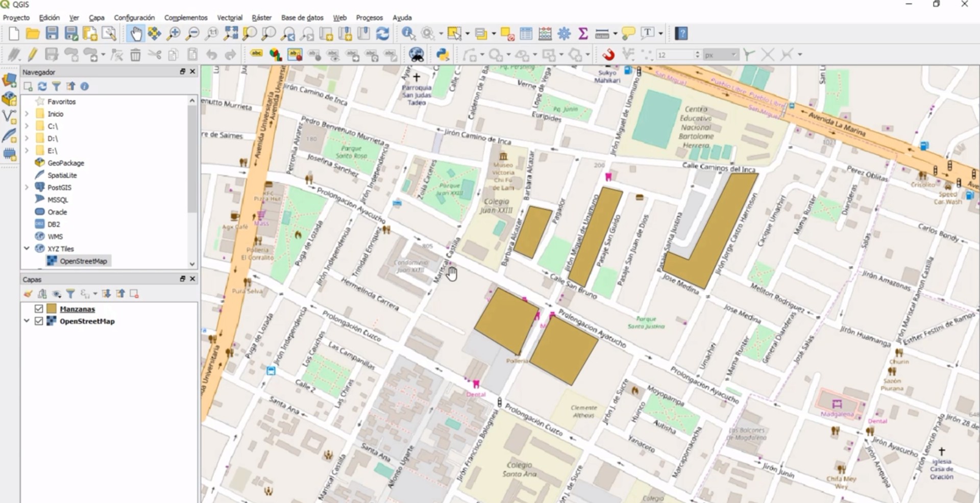Open a project using the folder icon
Viewport: 980px width, 503px height.
tap(33, 34)
